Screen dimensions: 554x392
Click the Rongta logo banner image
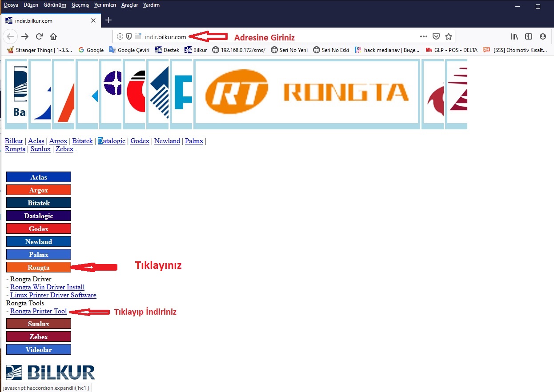307,92
